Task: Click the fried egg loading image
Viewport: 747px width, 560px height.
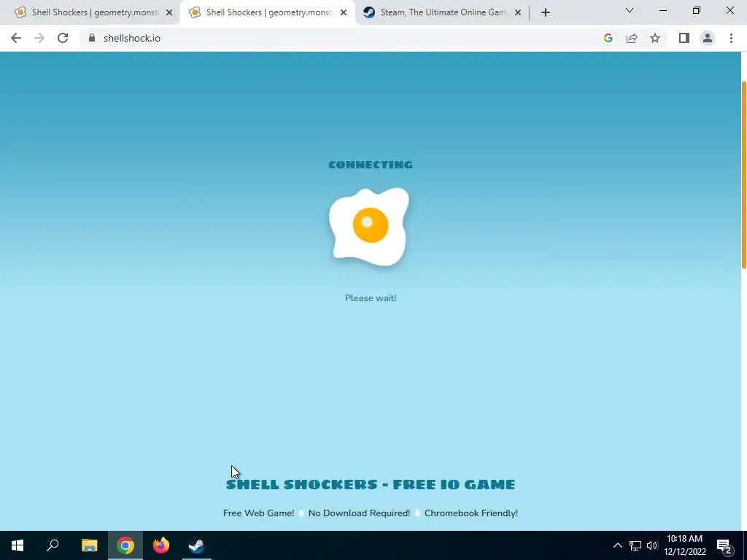Action: tap(369, 227)
